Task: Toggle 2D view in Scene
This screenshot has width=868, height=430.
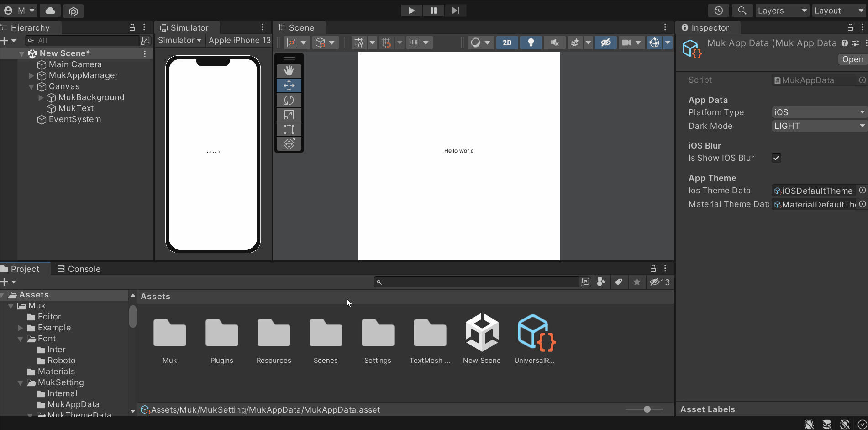Action: coord(507,42)
